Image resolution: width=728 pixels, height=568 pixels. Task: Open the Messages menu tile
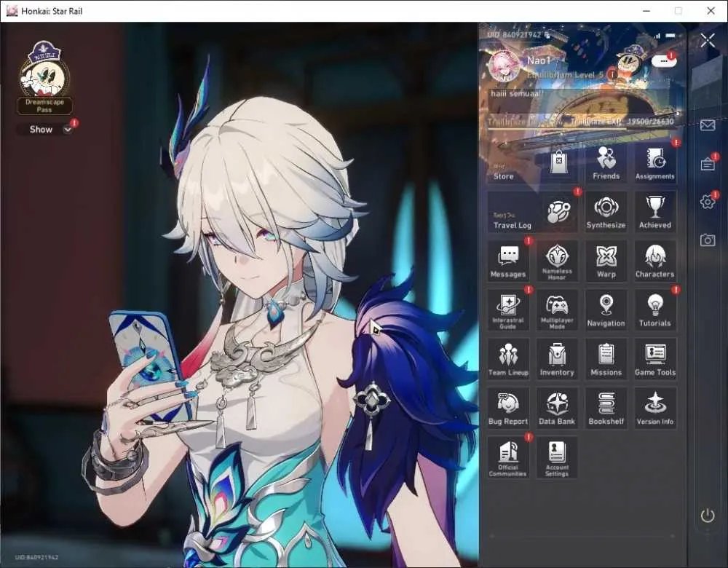click(x=508, y=261)
